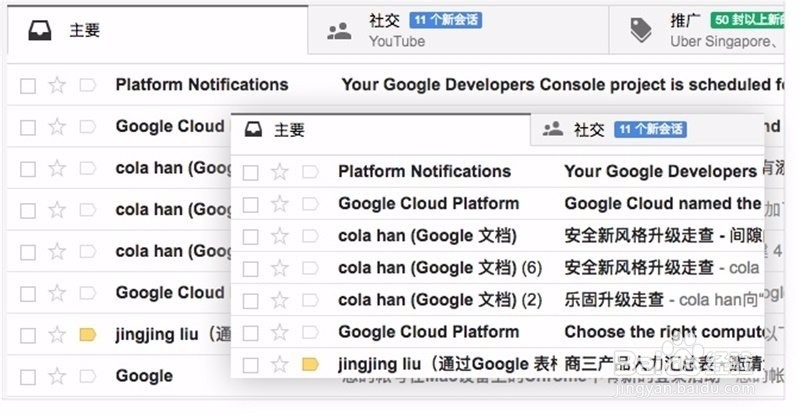Star the Platform Notifications email in the front inbox
This screenshot has width=800, height=416.
(280, 172)
